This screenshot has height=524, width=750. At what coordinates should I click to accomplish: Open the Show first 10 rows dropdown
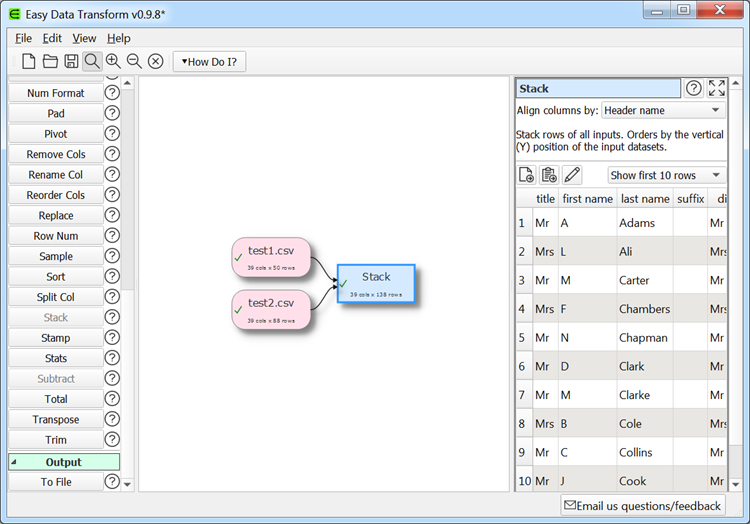click(x=666, y=175)
